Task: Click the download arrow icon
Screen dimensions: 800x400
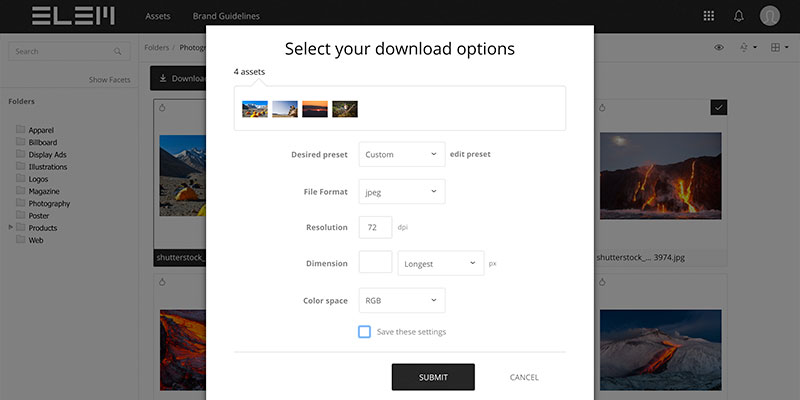Action: point(163,78)
